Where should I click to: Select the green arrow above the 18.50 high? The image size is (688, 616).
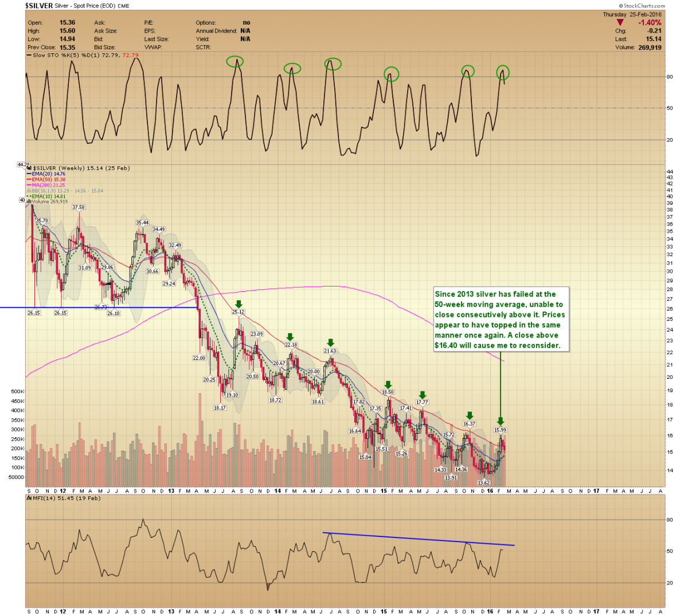tap(388, 384)
